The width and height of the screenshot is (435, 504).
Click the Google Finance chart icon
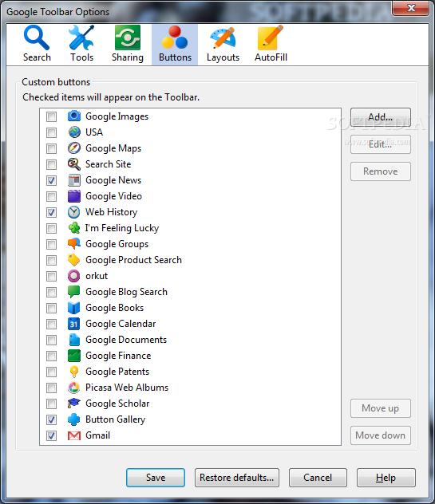[74, 356]
